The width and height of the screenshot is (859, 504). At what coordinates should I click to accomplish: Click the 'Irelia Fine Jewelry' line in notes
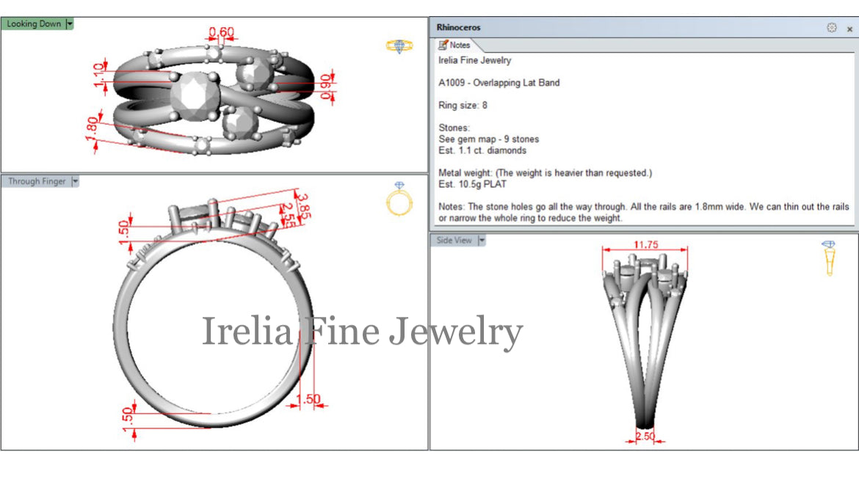474,61
